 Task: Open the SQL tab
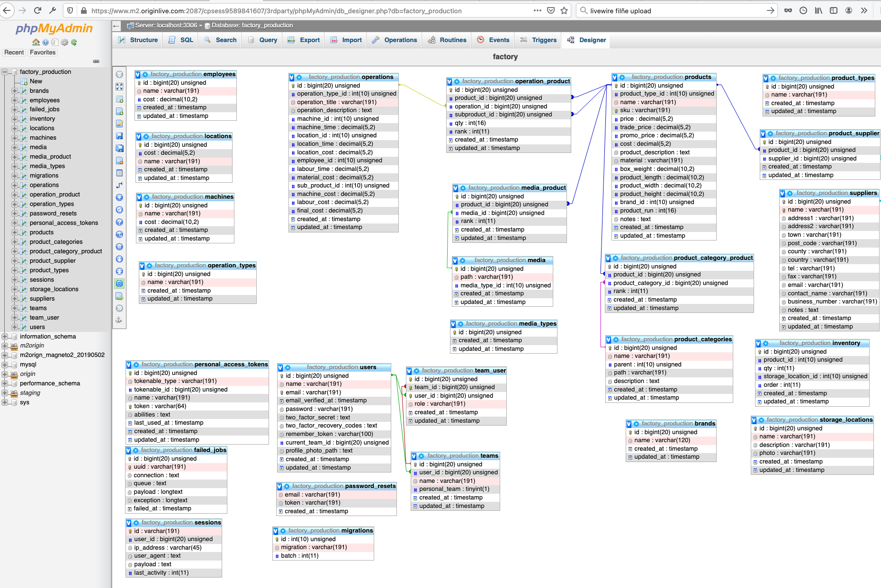(181, 40)
